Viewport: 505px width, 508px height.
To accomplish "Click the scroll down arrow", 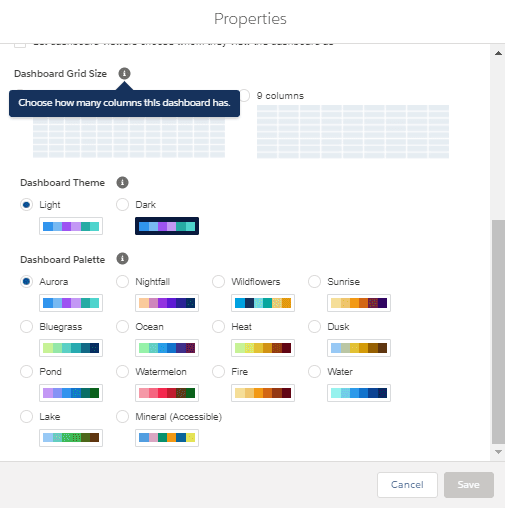I will [498, 452].
